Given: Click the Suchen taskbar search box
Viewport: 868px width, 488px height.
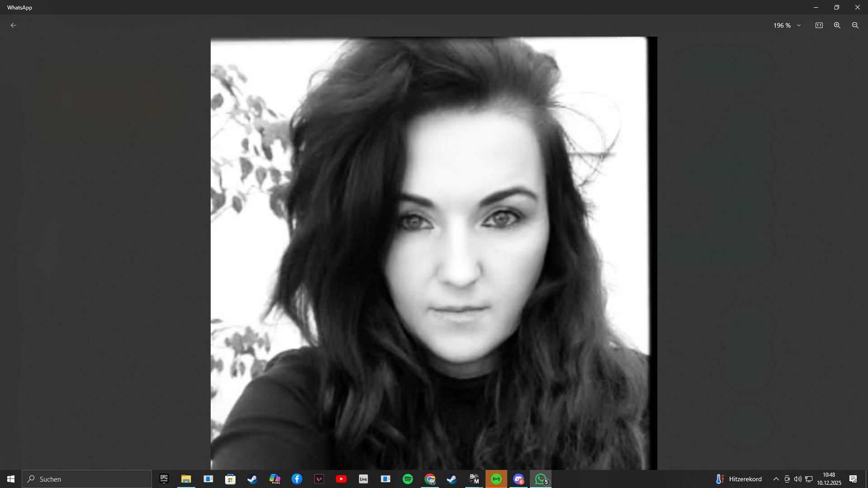Looking at the screenshot, I should (x=87, y=479).
